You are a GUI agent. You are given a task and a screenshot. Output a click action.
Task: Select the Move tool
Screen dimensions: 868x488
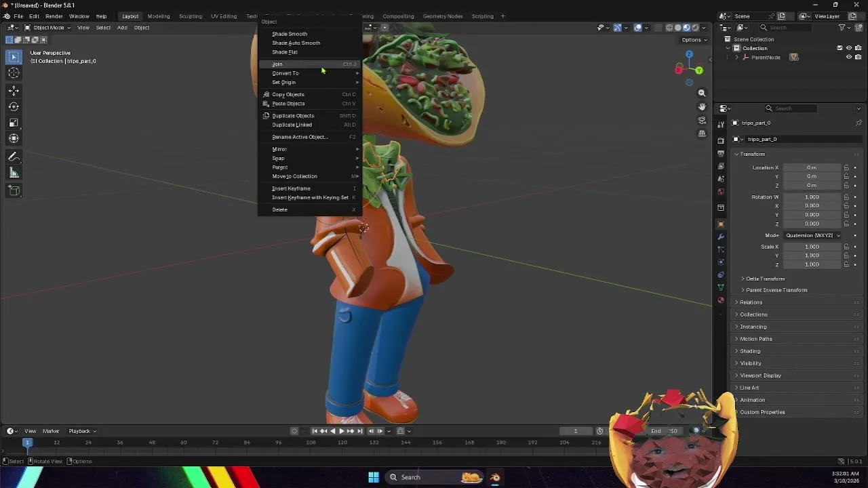coord(14,91)
